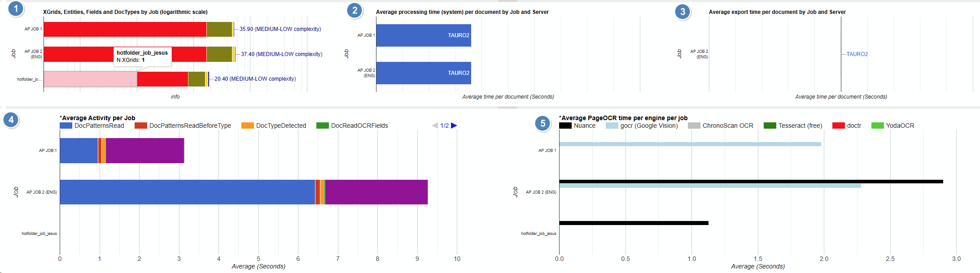Viewport: 980px width, 273px height.
Task: Click the gray previous legend page arrow
Action: 435,126
